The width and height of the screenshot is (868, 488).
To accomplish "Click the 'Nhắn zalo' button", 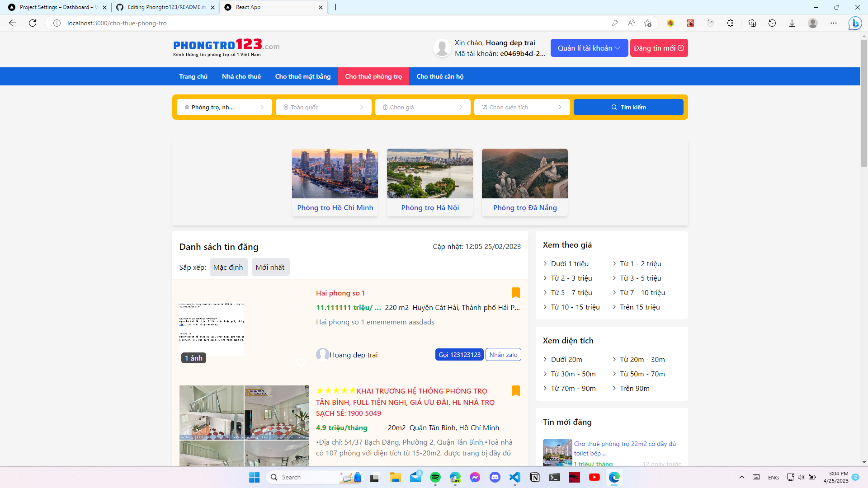I will point(503,355).
